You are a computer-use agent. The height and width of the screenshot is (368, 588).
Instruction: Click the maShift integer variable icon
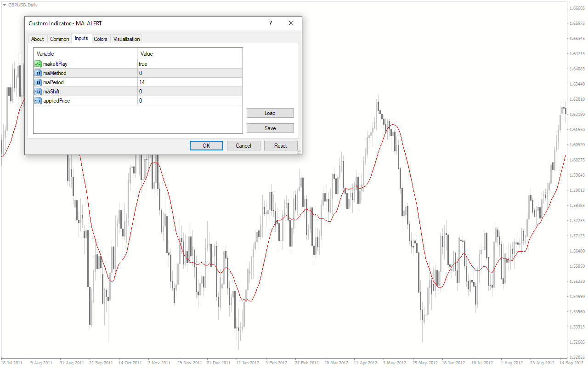coord(38,92)
